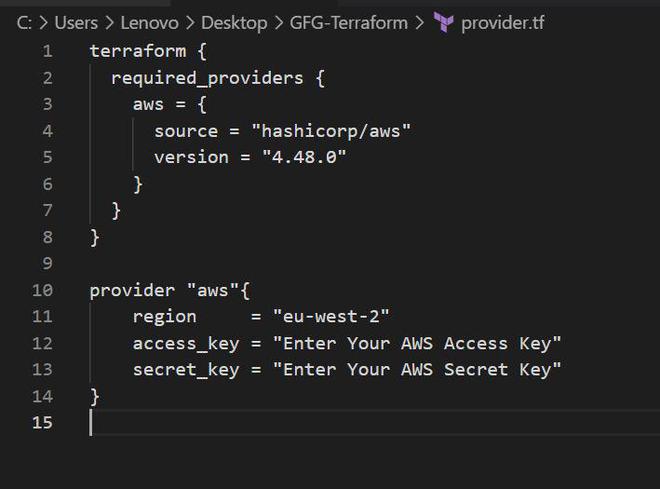Click the provider keyword on line 10

click(x=127, y=291)
